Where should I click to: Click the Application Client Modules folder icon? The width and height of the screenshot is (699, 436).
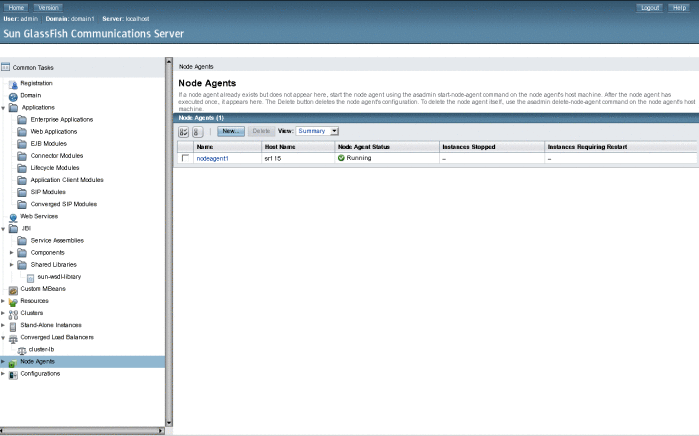(x=22, y=180)
